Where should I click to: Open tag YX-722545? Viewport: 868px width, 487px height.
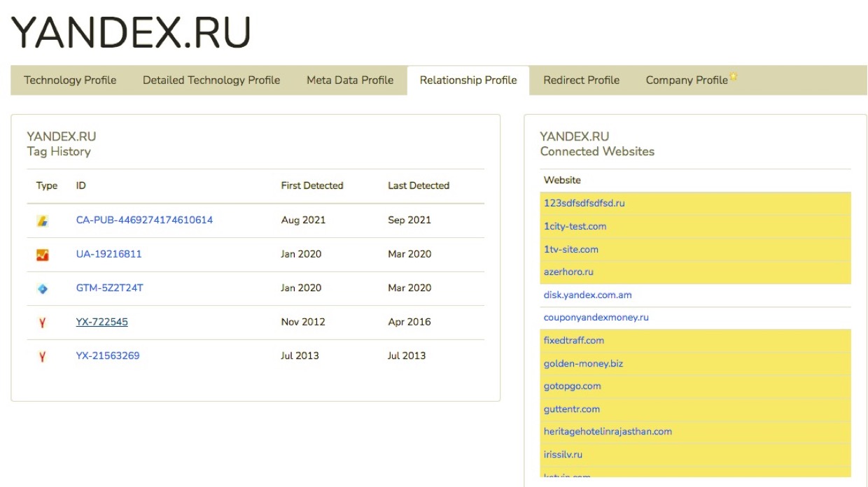point(102,322)
